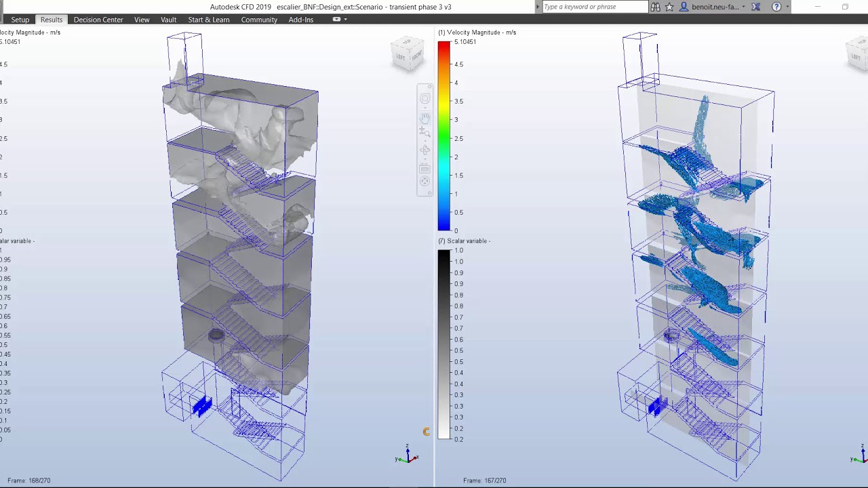Expand the navigation wheel options arrow
This screenshot has width=868, height=488.
(425, 108)
